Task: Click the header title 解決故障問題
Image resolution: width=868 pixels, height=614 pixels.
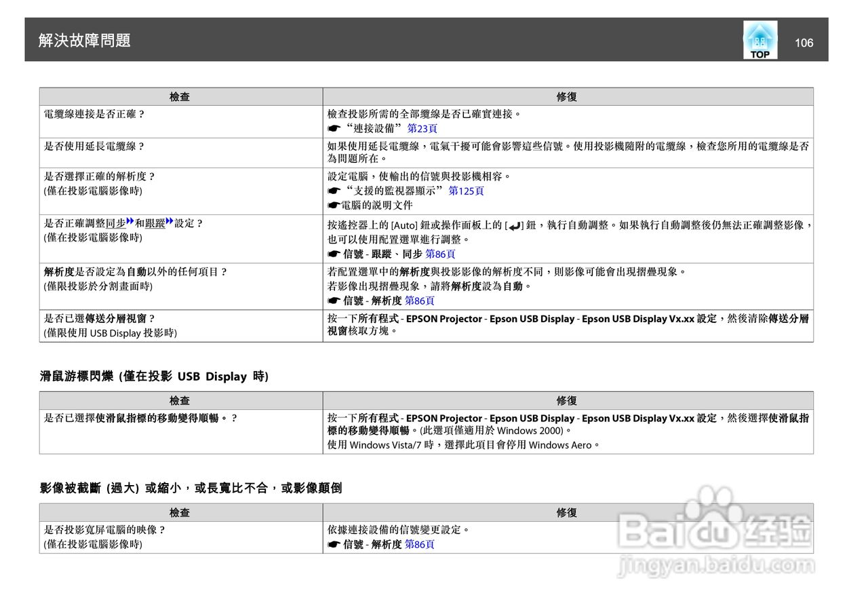Action: point(85,41)
